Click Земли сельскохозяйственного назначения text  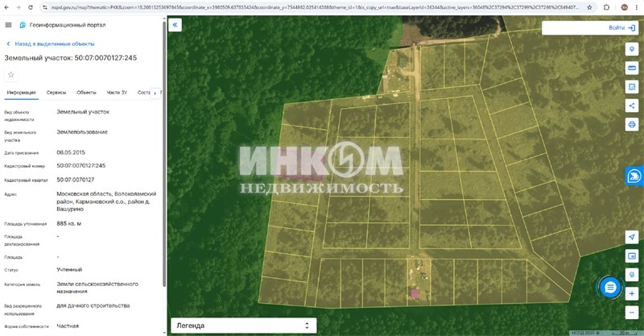[97, 288]
